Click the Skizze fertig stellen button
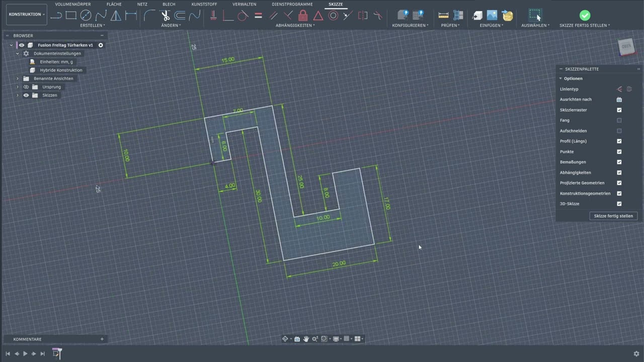This screenshot has height=362, width=644. [613, 216]
